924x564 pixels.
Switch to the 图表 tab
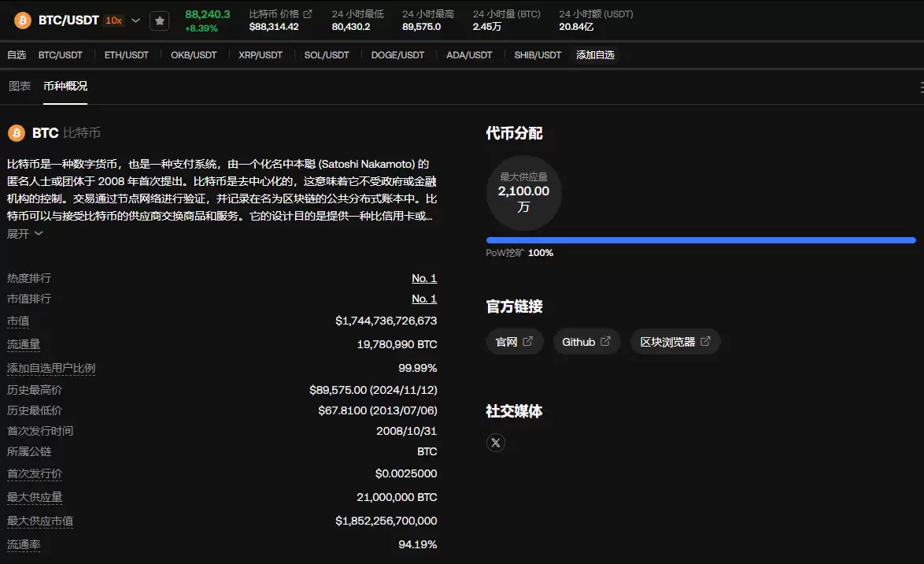[x=19, y=85]
